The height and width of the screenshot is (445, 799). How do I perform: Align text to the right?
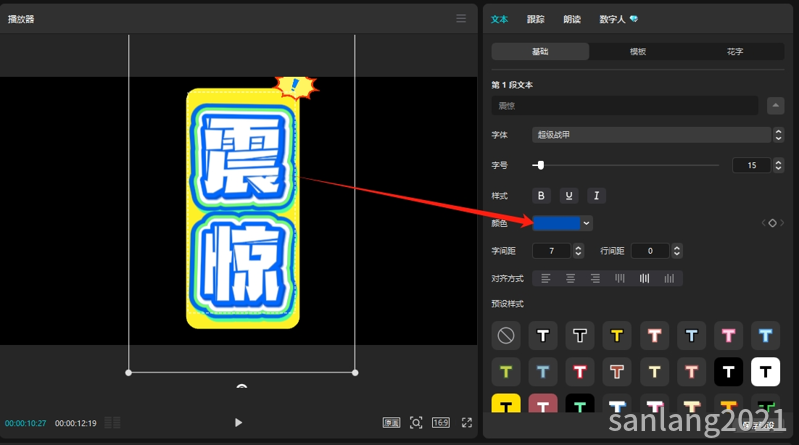pyautogui.click(x=595, y=278)
